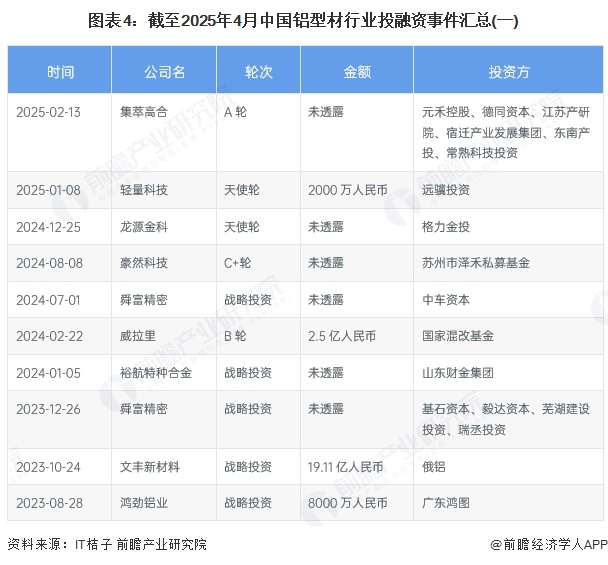Click the 时间 column header
The height and width of the screenshot is (565, 608).
60,72
